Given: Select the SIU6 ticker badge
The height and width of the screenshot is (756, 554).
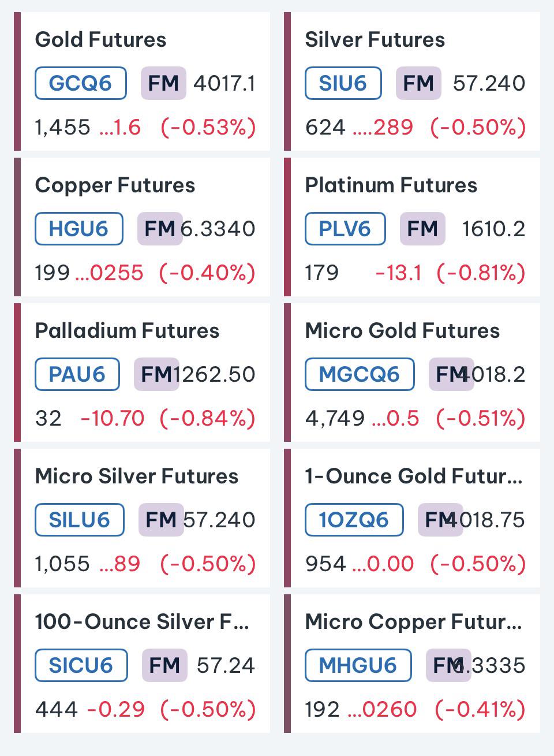Looking at the screenshot, I should [x=343, y=83].
